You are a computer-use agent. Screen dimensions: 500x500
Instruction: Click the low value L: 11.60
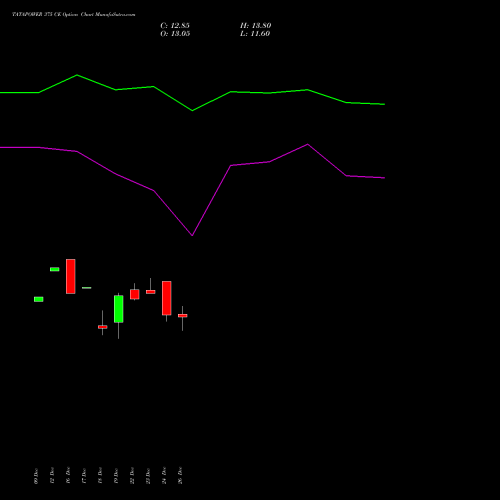coord(255,34)
